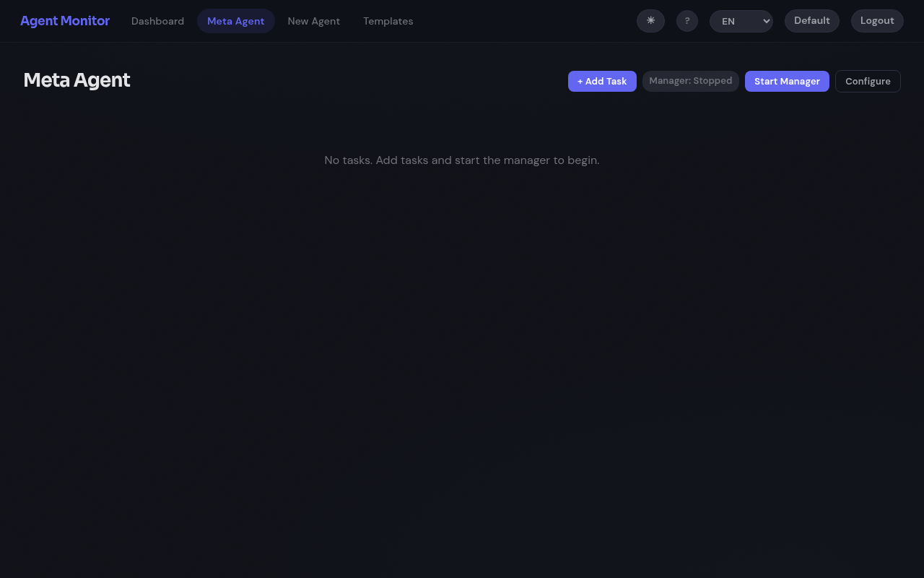The width and height of the screenshot is (924, 578).
Task: Click the Manager: Stopped status badge
Action: pyautogui.click(x=691, y=81)
